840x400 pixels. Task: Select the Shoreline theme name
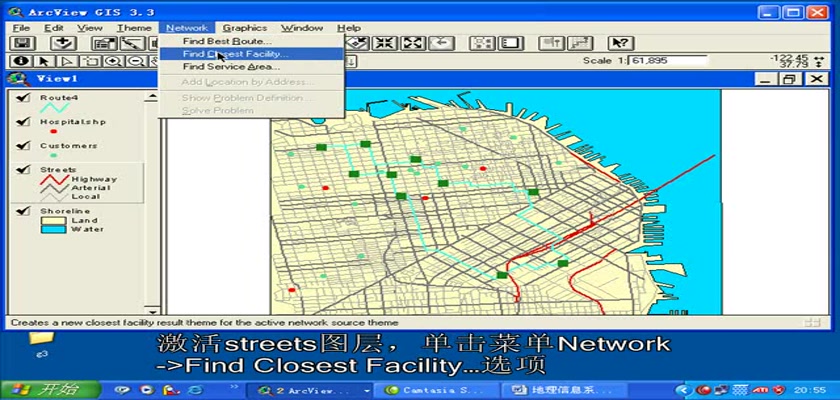65,211
